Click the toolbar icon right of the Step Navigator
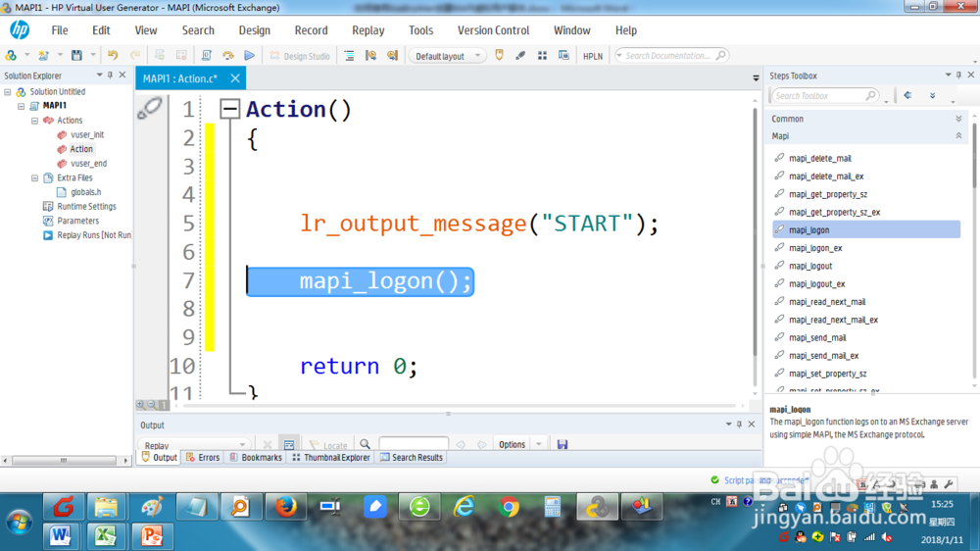980x551 pixels. (x=370, y=55)
